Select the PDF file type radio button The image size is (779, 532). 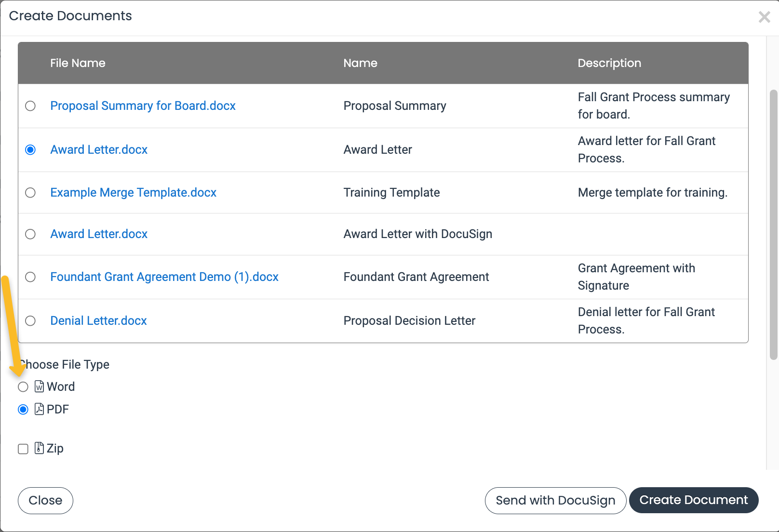coord(23,410)
